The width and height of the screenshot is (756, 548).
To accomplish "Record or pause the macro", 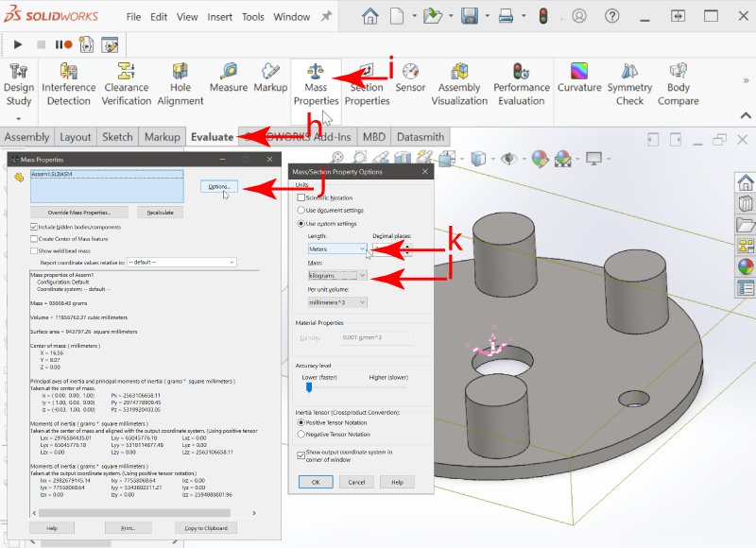I will pos(63,44).
